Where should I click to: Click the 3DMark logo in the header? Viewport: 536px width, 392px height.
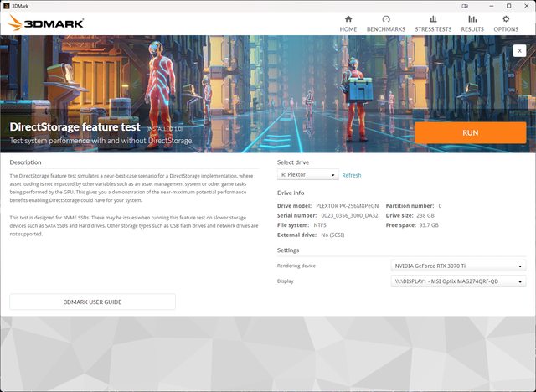tap(46, 23)
